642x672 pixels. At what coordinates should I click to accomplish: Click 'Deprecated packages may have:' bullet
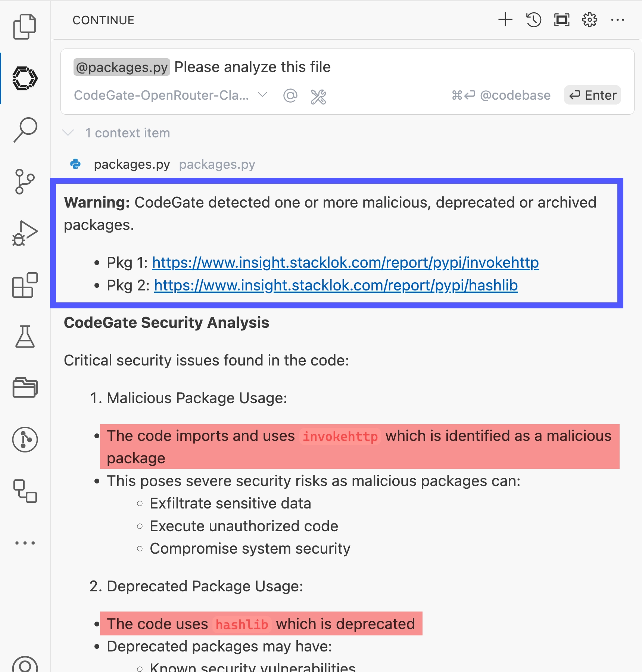(219, 646)
